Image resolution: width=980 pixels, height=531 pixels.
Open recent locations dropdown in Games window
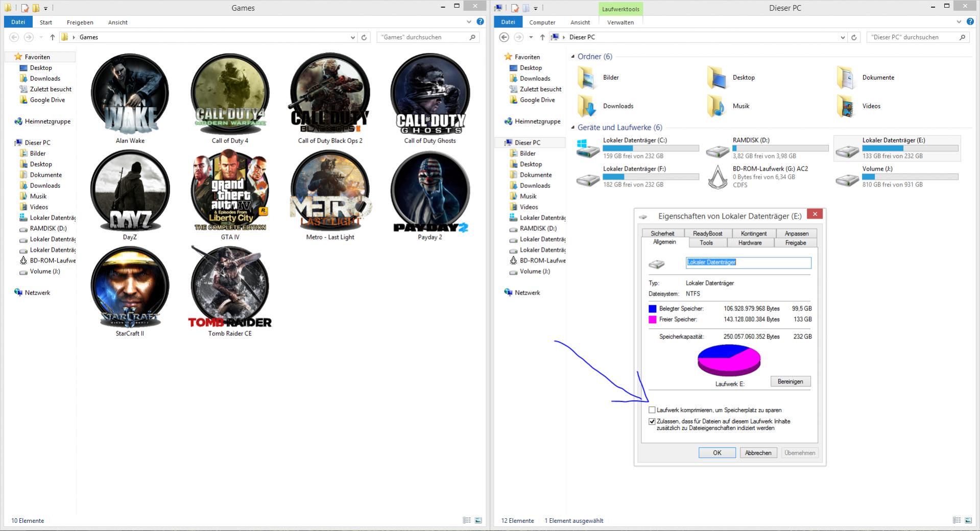[x=41, y=37]
